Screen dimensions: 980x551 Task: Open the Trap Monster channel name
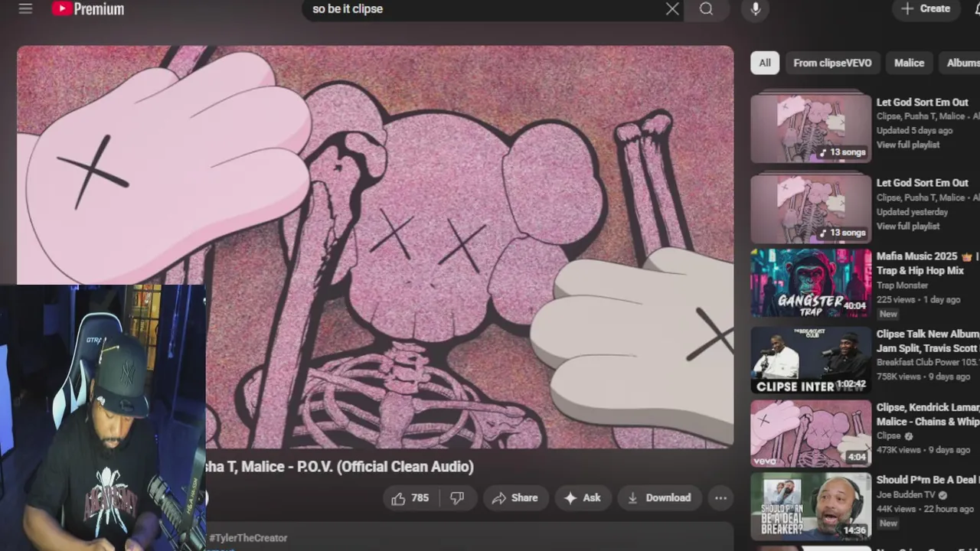[902, 285]
